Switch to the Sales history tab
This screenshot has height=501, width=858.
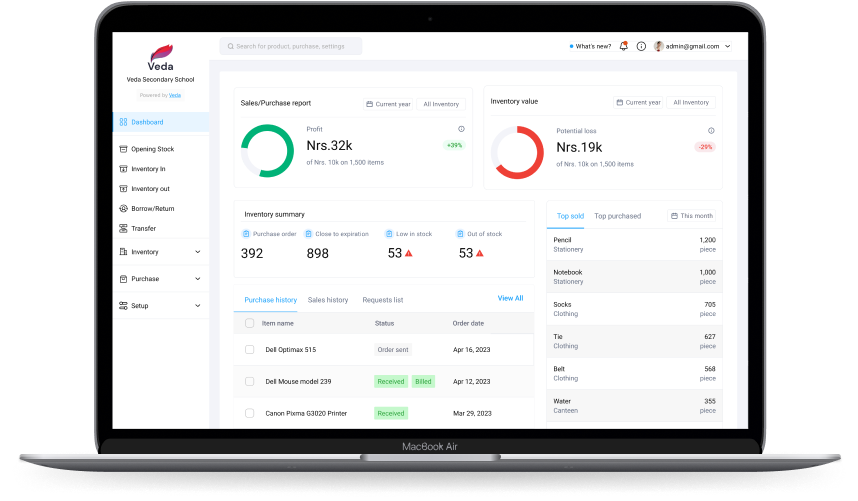point(328,300)
